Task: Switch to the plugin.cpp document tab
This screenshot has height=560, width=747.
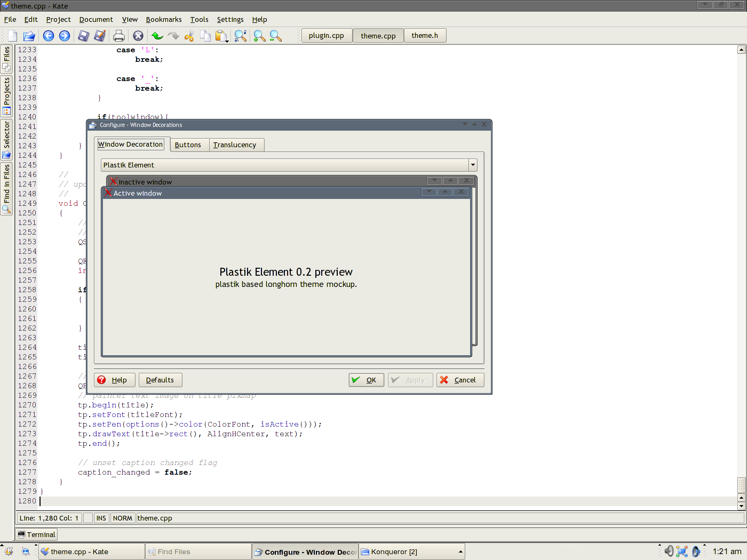Action: (327, 36)
